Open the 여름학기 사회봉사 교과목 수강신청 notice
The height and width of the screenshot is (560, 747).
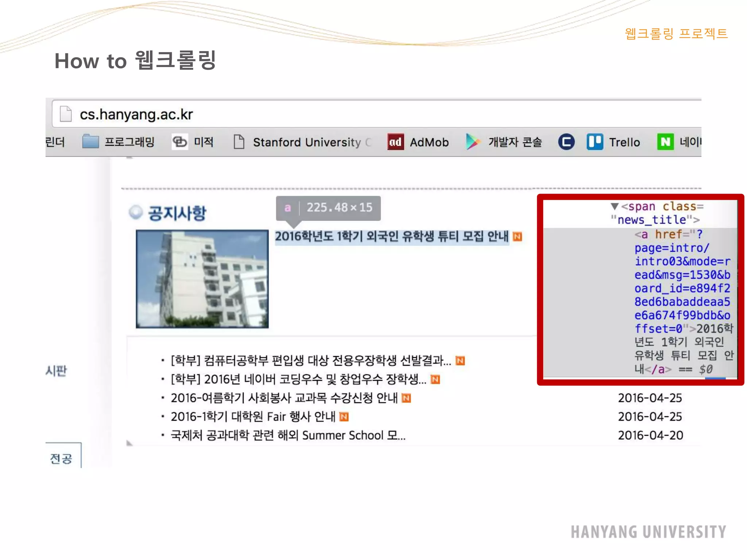tap(284, 398)
